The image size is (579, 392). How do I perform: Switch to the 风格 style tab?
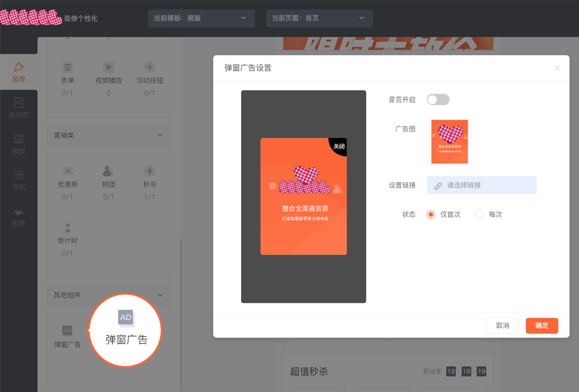[x=18, y=216]
